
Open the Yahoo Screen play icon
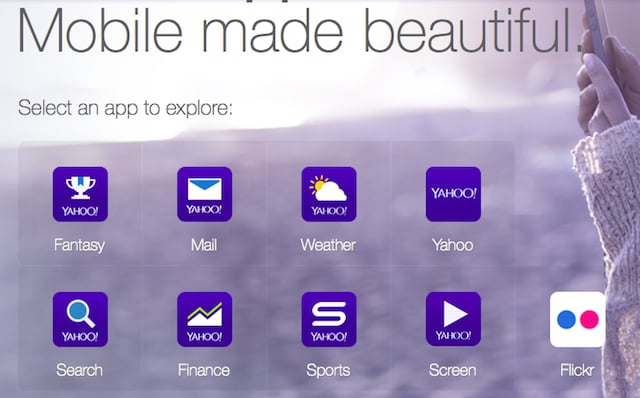(x=453, y=319)
